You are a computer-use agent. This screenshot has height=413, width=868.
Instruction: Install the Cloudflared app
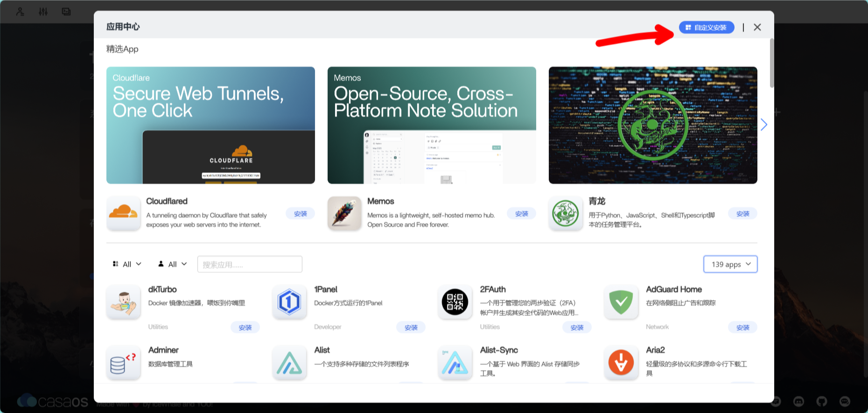(300, 214)
